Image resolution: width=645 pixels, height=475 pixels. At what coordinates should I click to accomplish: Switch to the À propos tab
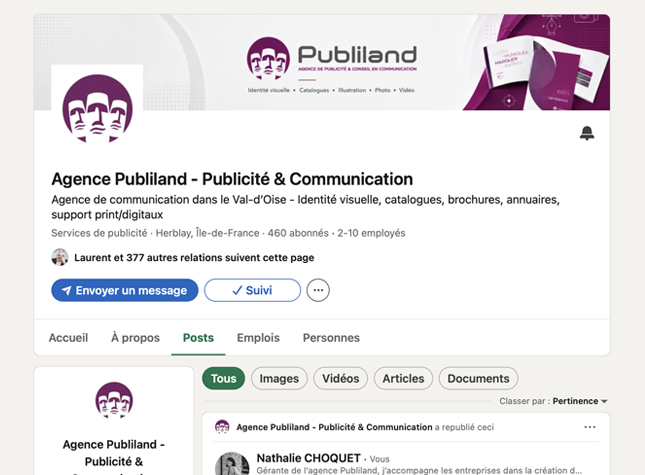(x=135, y=338)
